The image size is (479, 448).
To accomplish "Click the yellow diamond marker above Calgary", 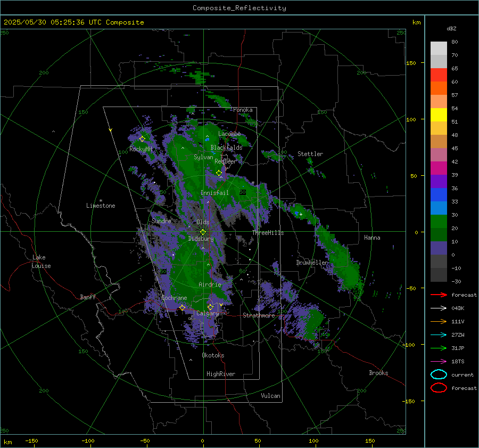I will [x=210, y=307].
